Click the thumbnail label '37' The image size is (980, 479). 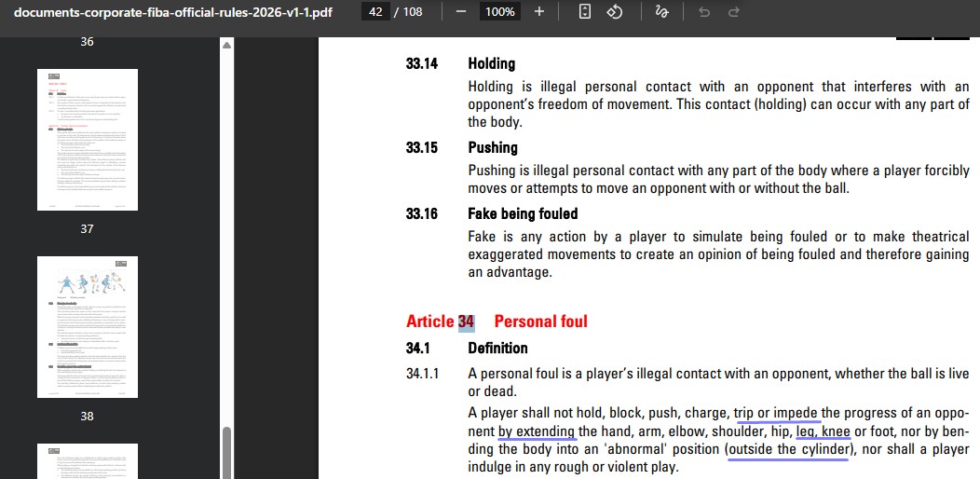pos(88,229)
